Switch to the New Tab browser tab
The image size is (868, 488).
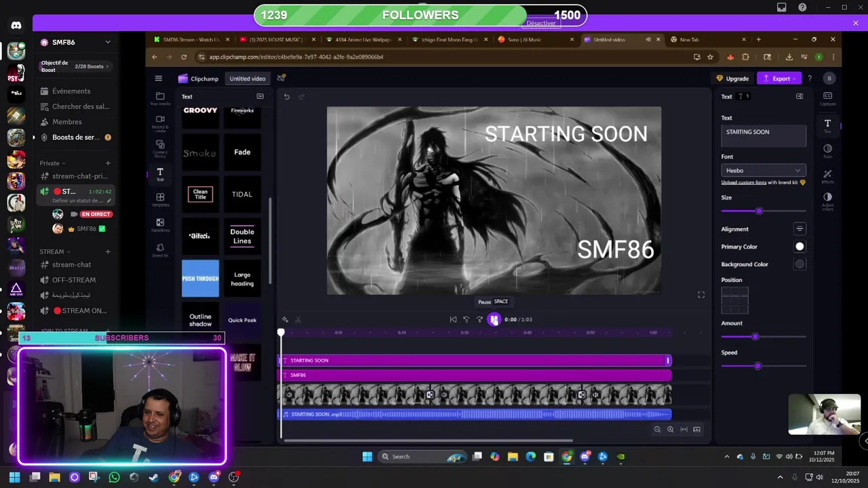point(707,39)
